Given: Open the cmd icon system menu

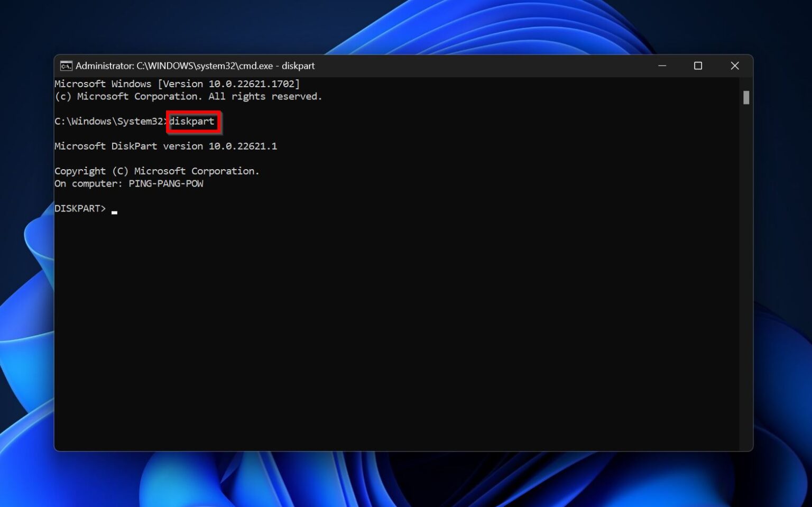Looking at the screenshot, I should click(x=66, y=66).
